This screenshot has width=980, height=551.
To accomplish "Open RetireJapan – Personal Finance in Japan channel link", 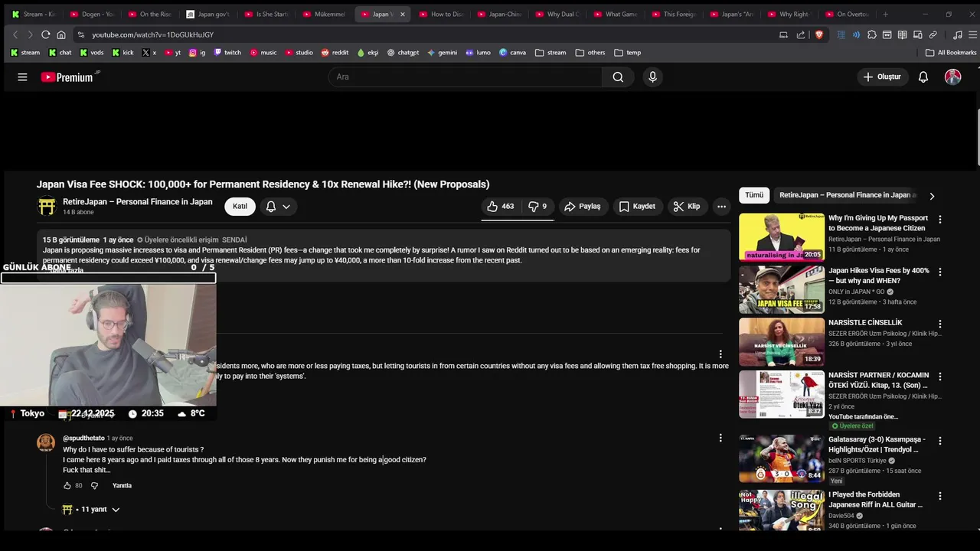I will pos(138,202).
